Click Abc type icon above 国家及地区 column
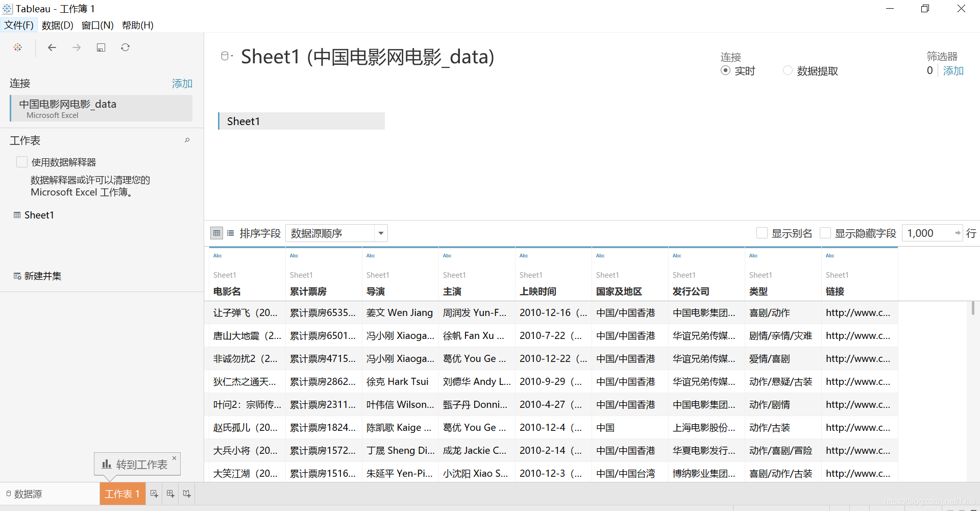Viewport: 980px width, 511px height. [600, 256]
